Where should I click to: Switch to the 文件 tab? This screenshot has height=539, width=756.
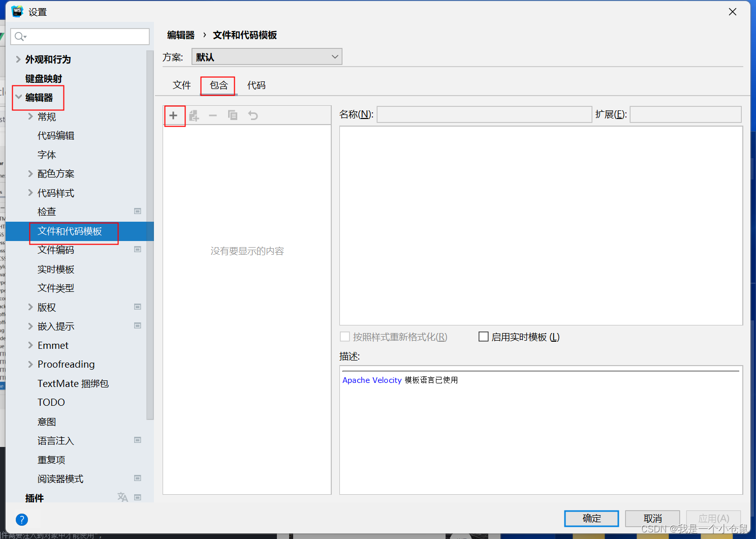(x=181, y=85)
